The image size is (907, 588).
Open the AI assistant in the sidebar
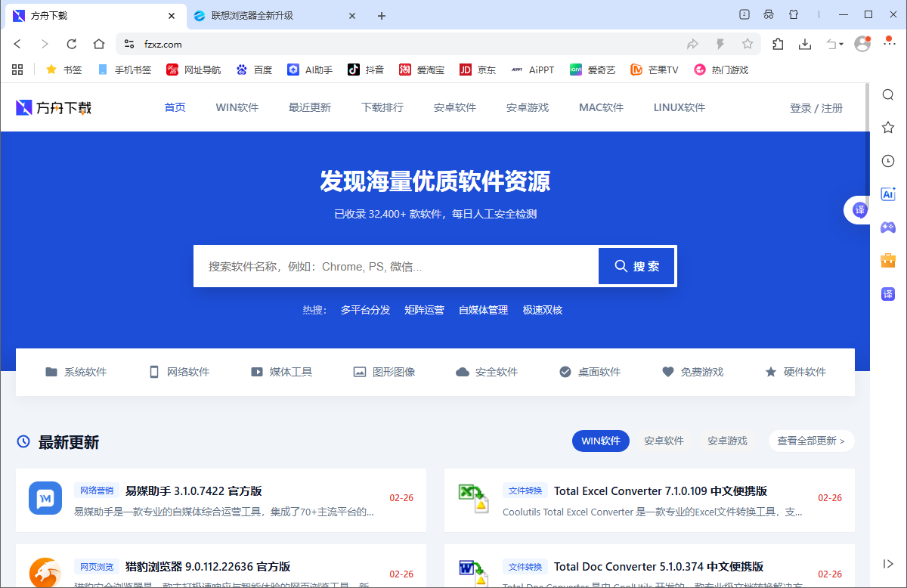[x=887, y=194]
